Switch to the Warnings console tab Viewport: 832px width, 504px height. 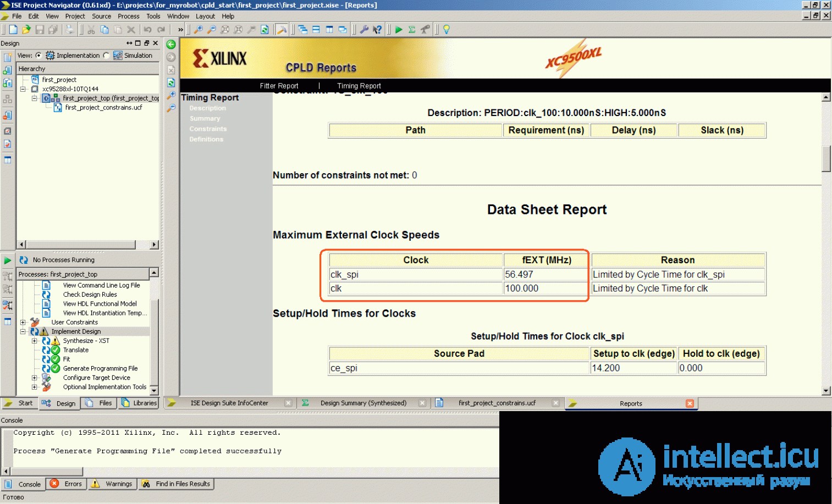(113, 484)
